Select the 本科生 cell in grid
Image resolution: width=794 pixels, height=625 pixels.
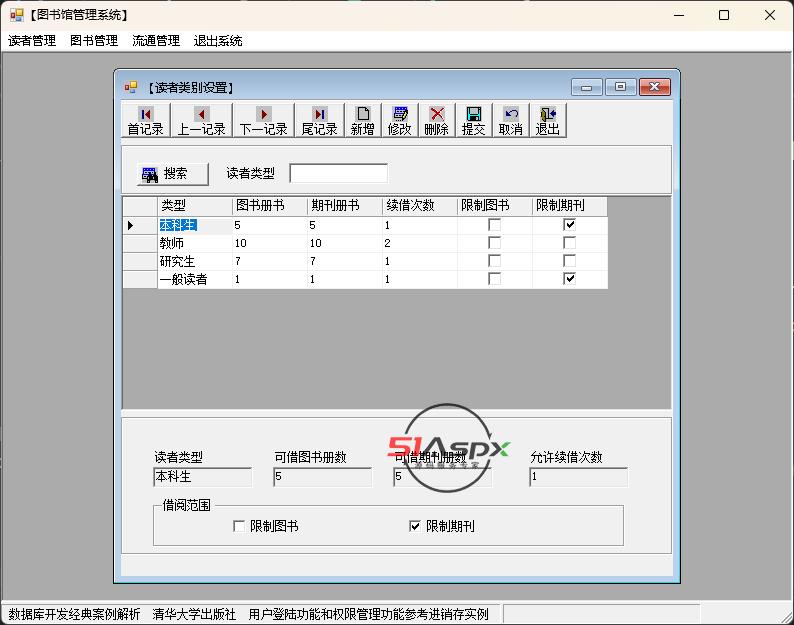click(195, 225)
